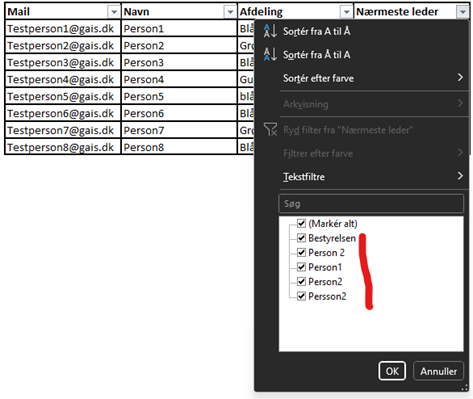Select the Person3 cell in Navn column
This screenshot has height=399, width=473.
(179, 63)
